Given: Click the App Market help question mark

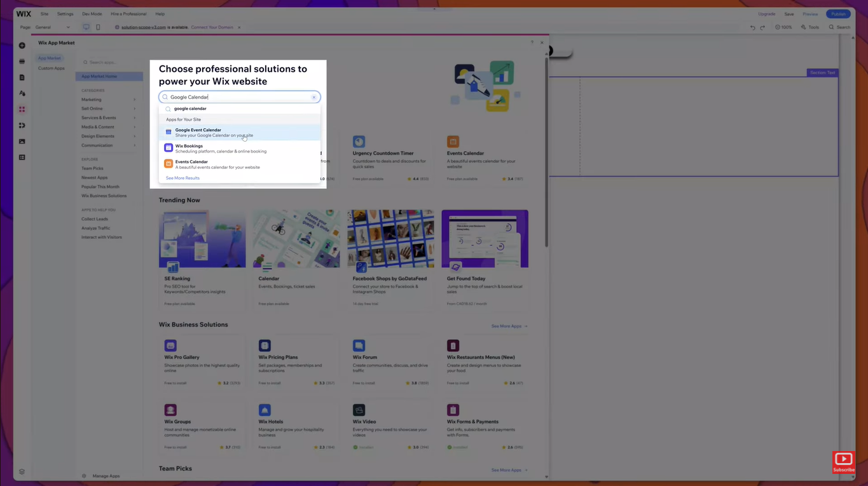Looking at the screenshot, I should click(x=532, y=43).
